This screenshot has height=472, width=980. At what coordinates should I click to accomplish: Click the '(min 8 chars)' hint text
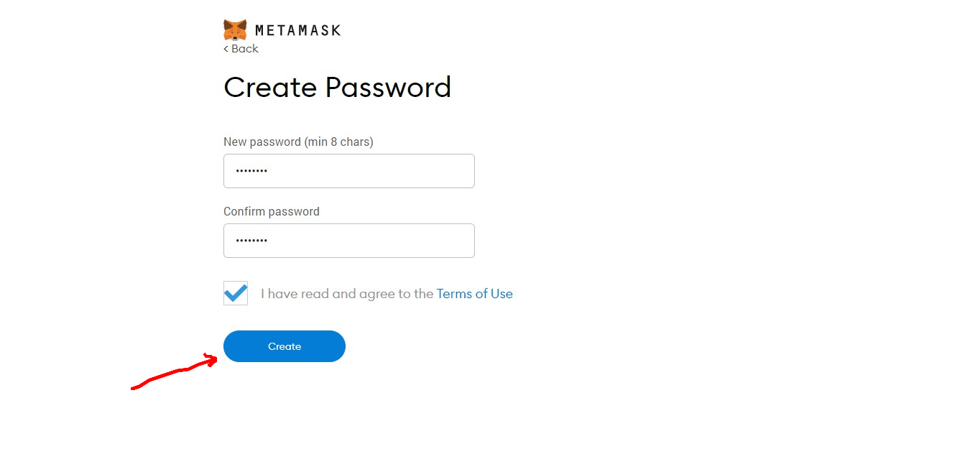click(x=338, y=142)
